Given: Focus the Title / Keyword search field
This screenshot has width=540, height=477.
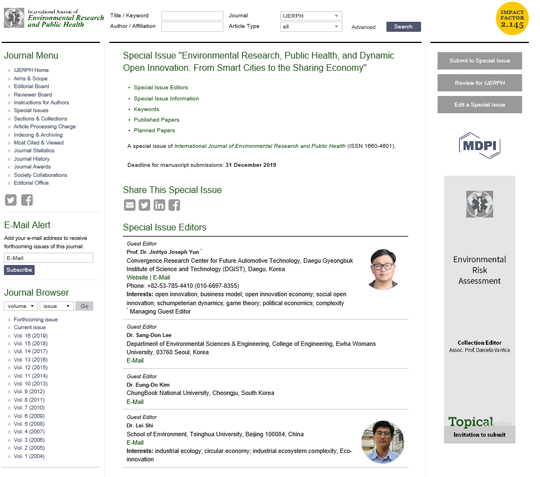Looking at the screenshot, I should click(192, 16).
